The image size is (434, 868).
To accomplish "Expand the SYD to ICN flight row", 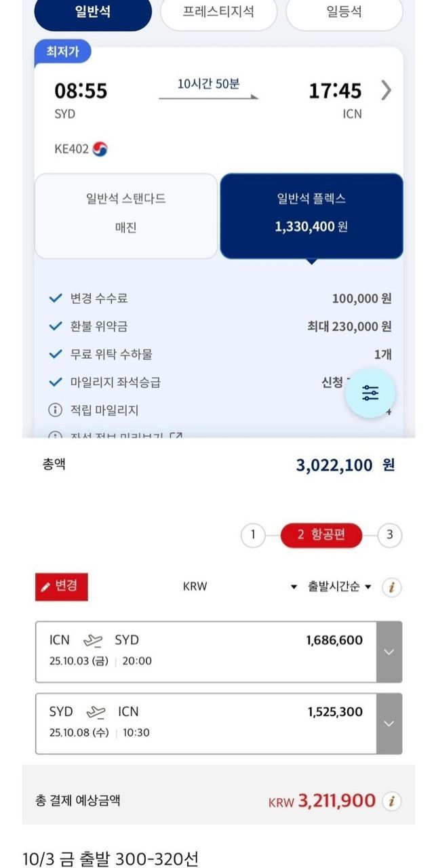I will pos(389,724).
